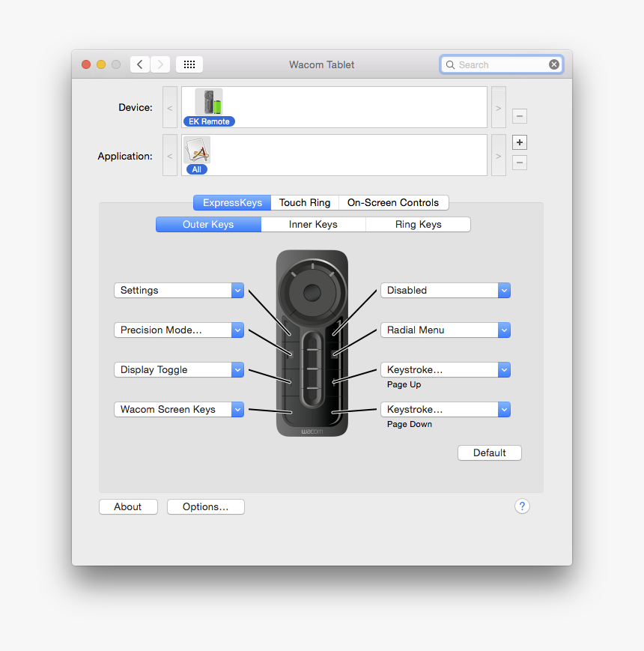The image size is (644, 651).
Task: Open the Disabled key dropdown
Action: [x=446, y=290]
